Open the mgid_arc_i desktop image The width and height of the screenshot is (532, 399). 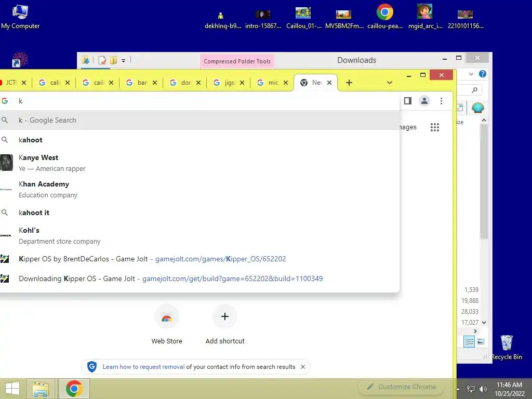point(425,17)
